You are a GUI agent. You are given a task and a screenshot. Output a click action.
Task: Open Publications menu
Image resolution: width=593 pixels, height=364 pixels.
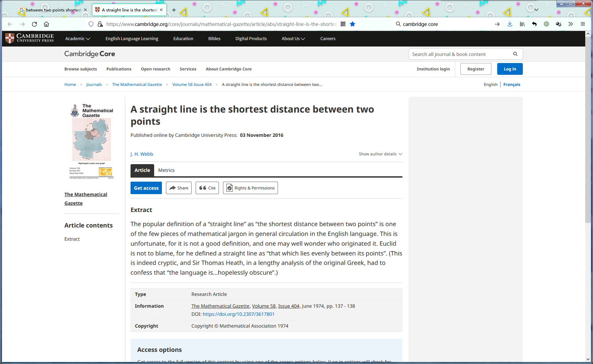point(119,69)
